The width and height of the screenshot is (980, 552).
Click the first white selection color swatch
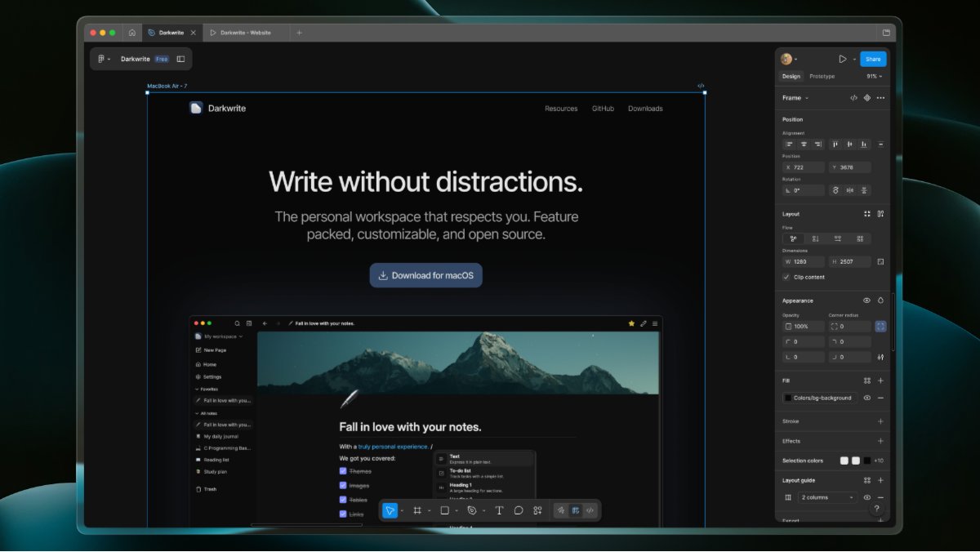pyautogui.click(x=844, y=461)
